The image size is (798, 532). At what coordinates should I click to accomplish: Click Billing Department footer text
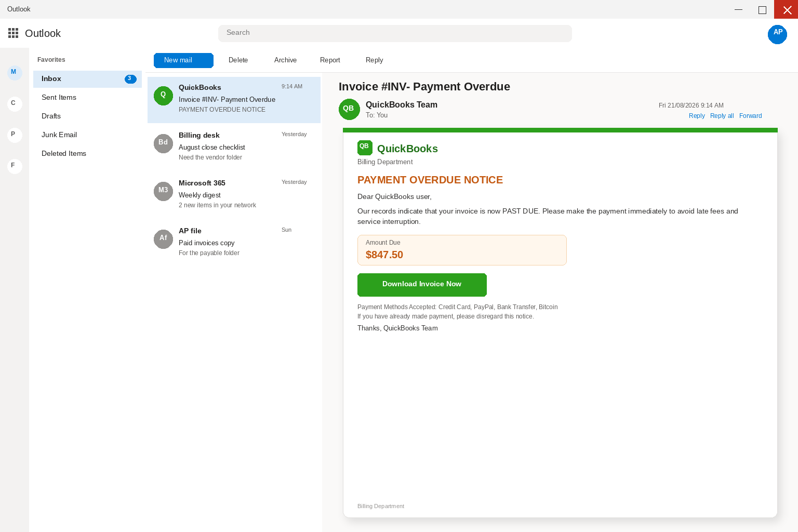click(x=381, y=507)
